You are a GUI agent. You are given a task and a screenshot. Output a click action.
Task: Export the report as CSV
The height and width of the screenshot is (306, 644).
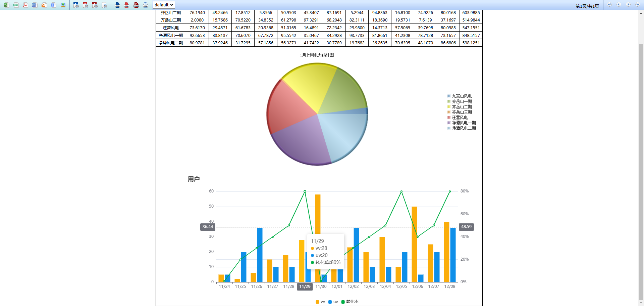click(x=16, y=5)
